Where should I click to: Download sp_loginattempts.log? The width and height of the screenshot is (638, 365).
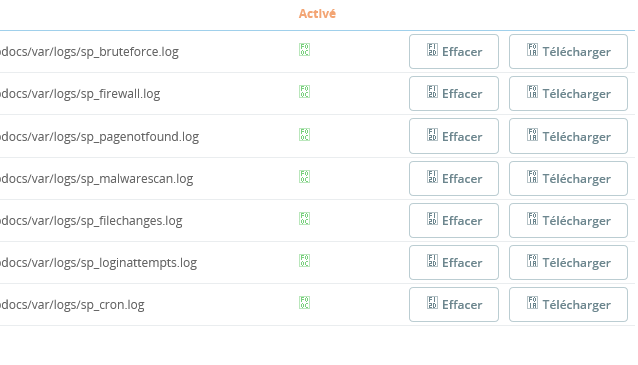click(568, 262)
